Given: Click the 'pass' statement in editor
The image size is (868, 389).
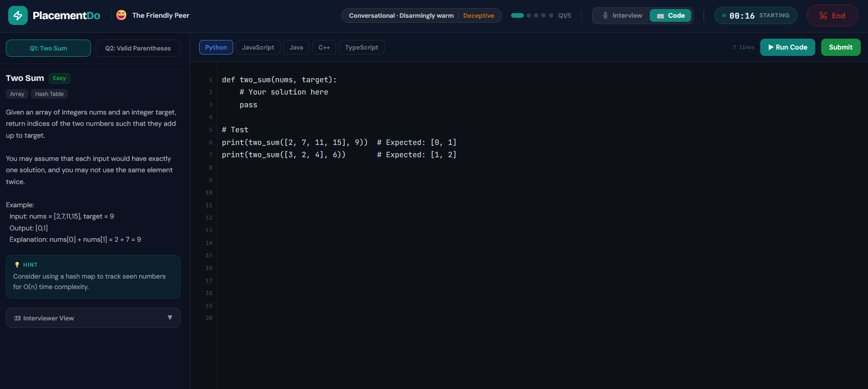Looking at the screenshot, I should 248,105.
